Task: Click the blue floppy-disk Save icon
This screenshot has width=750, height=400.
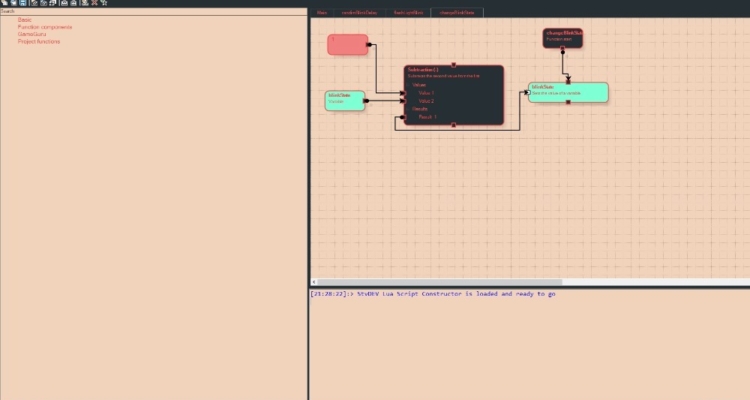Action: [x=22, y=3]
